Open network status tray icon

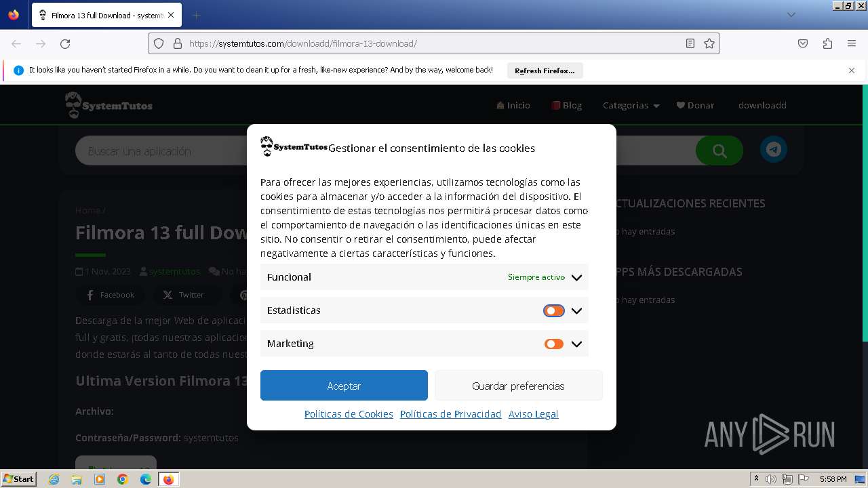pos(787,479)
